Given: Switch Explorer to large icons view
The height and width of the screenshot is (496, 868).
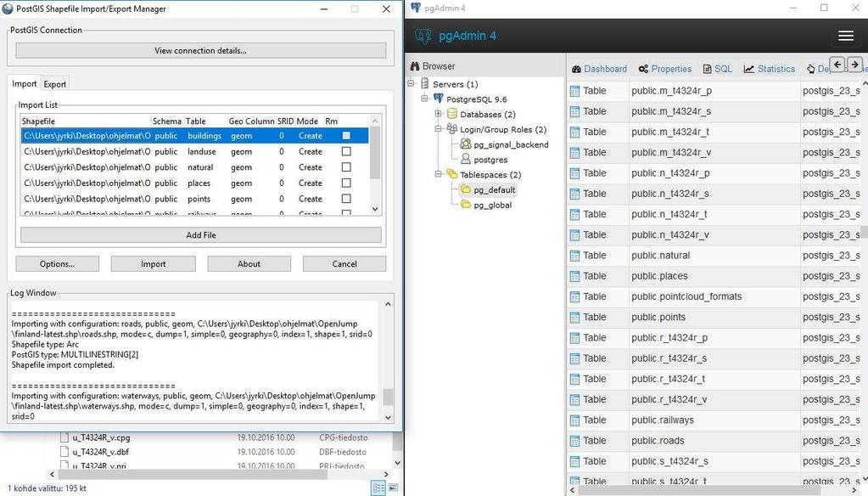Looking at the screenshot, I should (x=393, y=488).
